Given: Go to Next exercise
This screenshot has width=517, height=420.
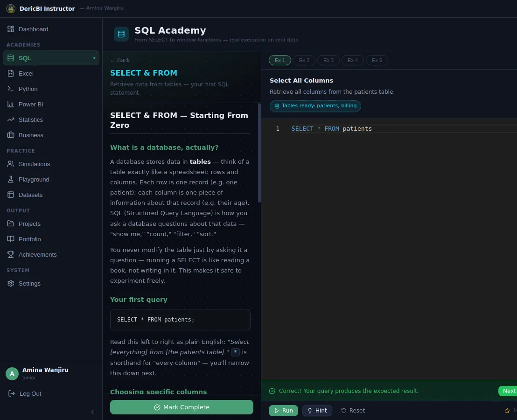Looking at the screenshot, I should pyautogui.click(x=508, y=391).
